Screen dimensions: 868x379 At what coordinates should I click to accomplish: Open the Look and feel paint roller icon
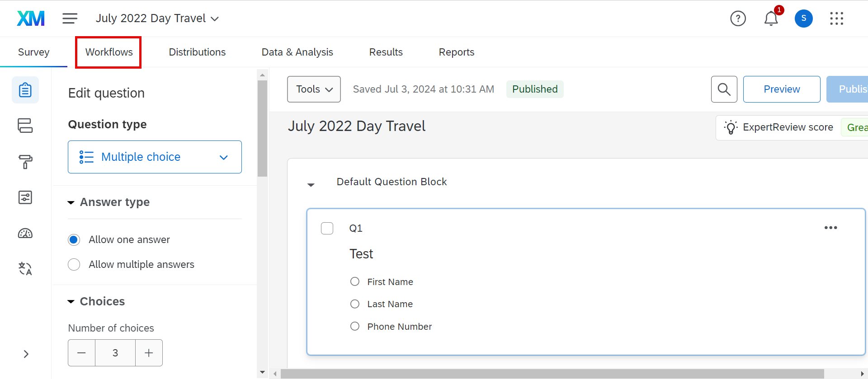point(25,161)
